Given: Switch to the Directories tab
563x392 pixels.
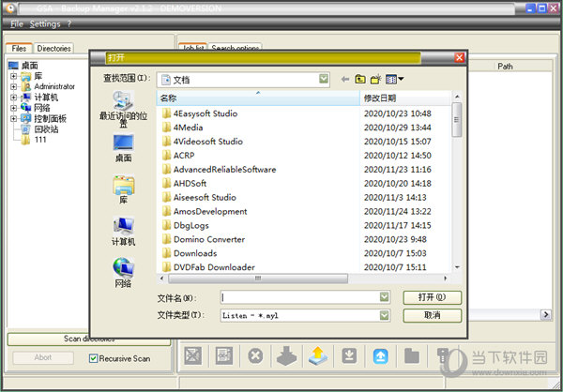Looking at the screenshot, I should click(x=53, y=48).
